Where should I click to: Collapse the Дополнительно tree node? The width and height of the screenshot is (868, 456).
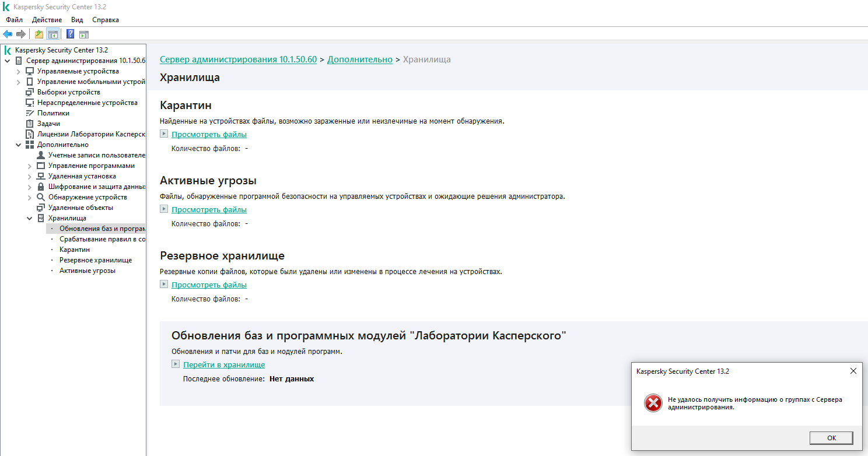[18, 145]
